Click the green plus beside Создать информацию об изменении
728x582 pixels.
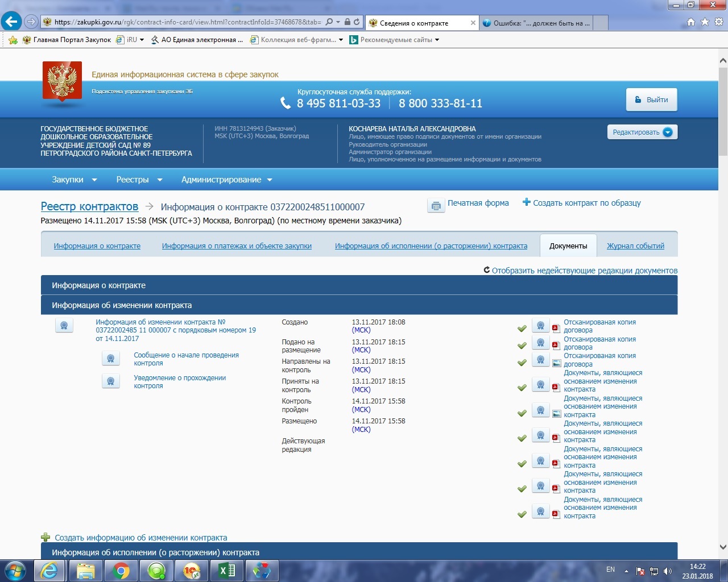tap(45, 537)
